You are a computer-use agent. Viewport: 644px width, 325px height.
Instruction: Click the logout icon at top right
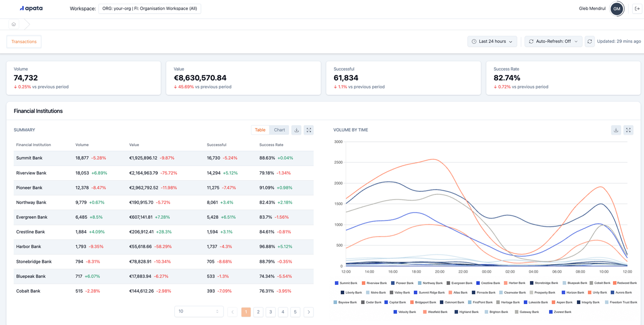[637, 9]
